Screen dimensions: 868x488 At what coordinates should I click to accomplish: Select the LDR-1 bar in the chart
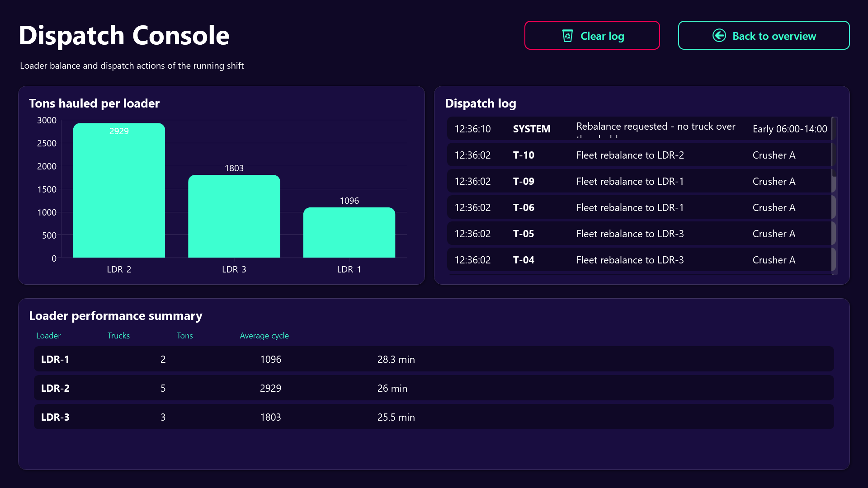[349, 232]
